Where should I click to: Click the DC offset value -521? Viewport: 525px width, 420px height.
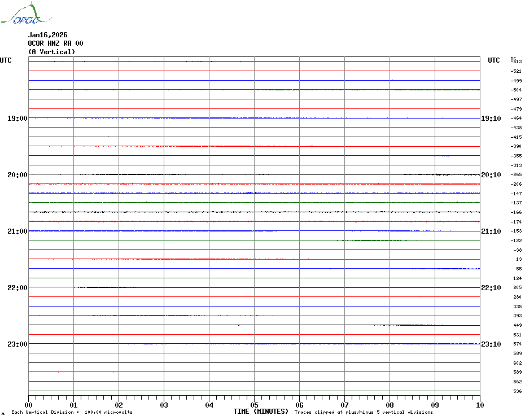(516, 71)
